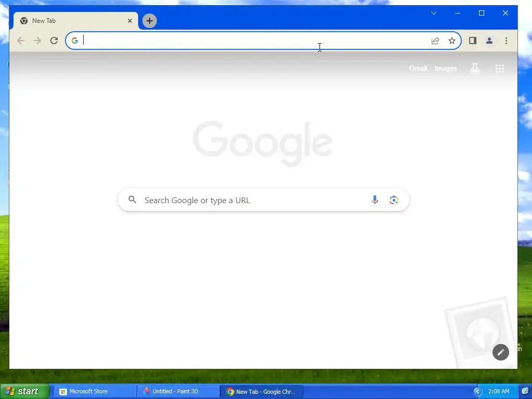
Task: Start voice search with microphone icon
Action: point(375,200)
